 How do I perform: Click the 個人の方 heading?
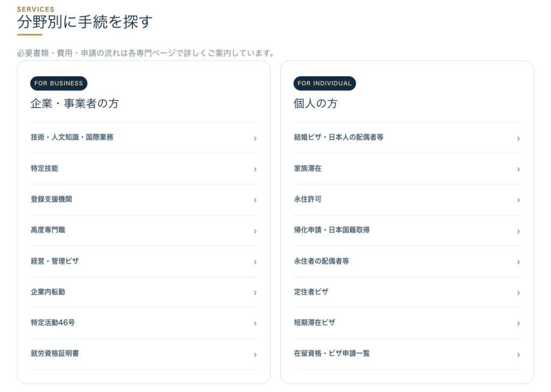point(315,103)
